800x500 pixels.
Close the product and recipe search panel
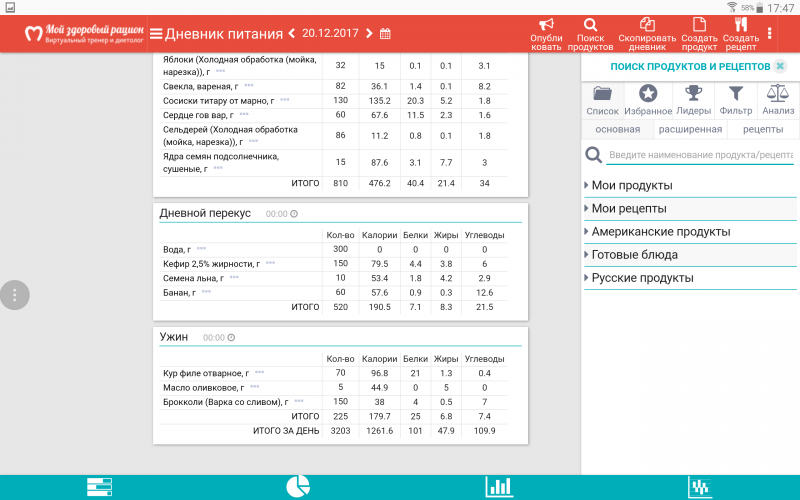[x=779, y=66]
